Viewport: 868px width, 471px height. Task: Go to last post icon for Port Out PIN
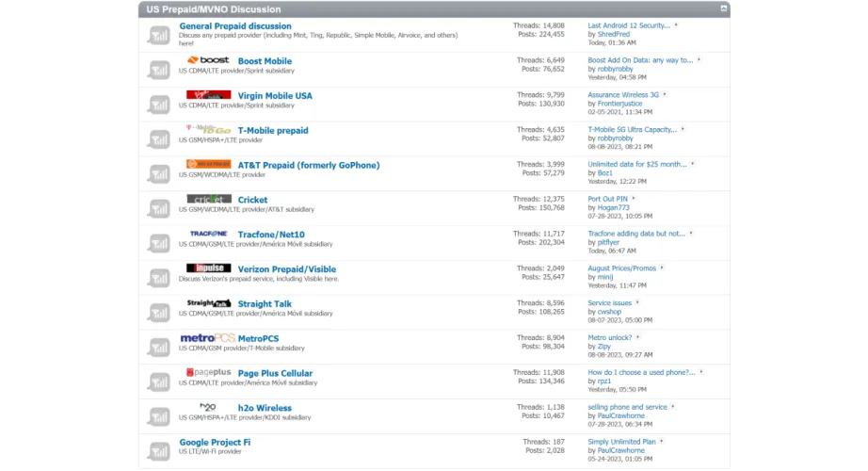635,199
